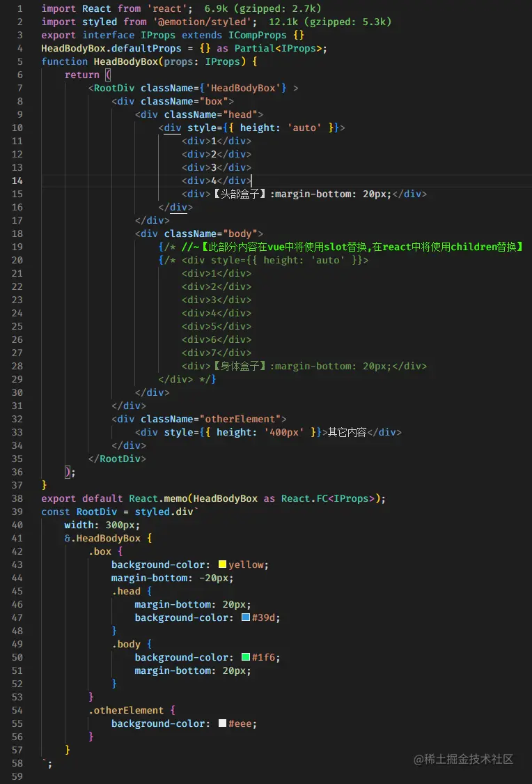Image resolution: width=532 pixels, height=784 pixels.
Task: Click the closing '</RootDiv>' tag
Action: point(117,459)
